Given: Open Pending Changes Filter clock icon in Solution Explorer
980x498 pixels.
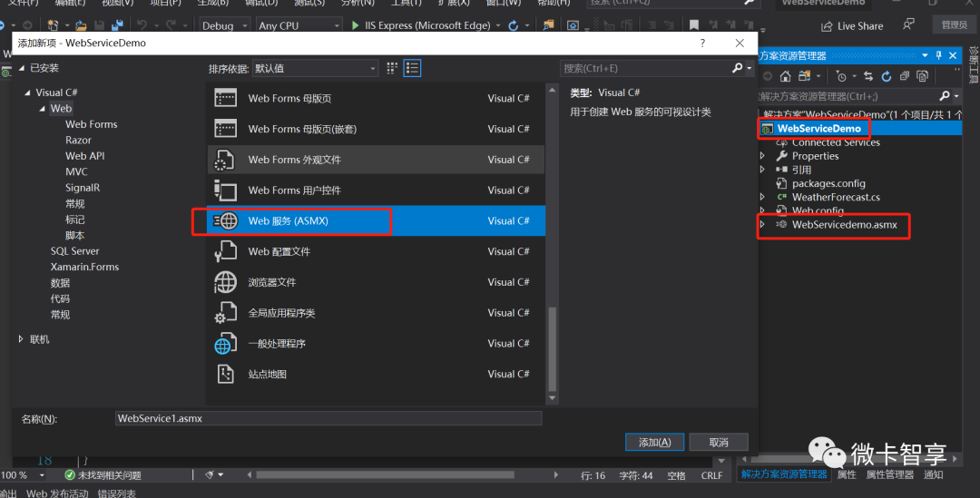Looking at the screenshot, I should coord(841,76).
